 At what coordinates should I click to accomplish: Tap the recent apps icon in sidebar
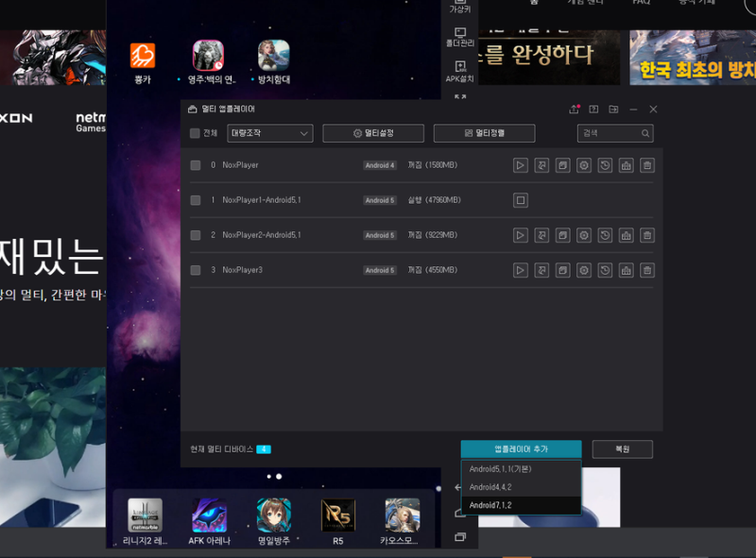[460, 537]
